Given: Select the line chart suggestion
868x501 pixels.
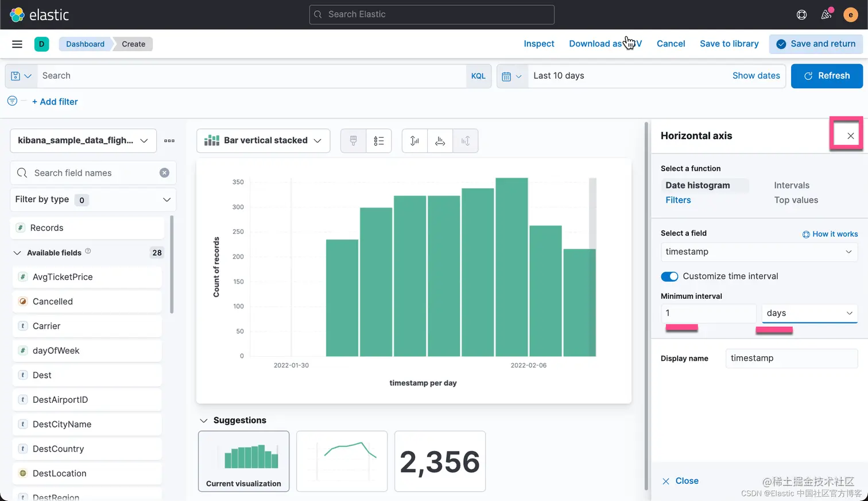Looking at the screenshot, I should 342,461.
